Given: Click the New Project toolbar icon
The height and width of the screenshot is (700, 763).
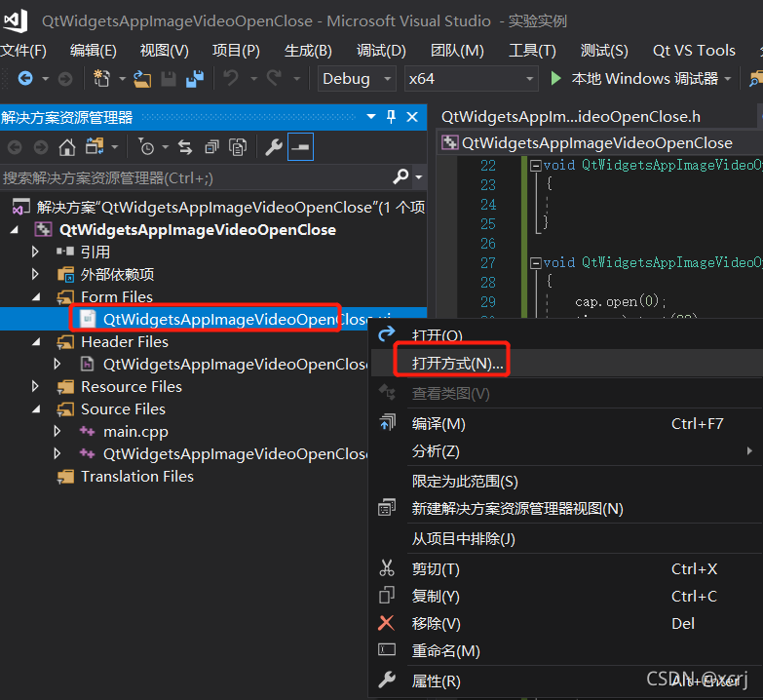Looking at the screenshot, I should point(101,78).
